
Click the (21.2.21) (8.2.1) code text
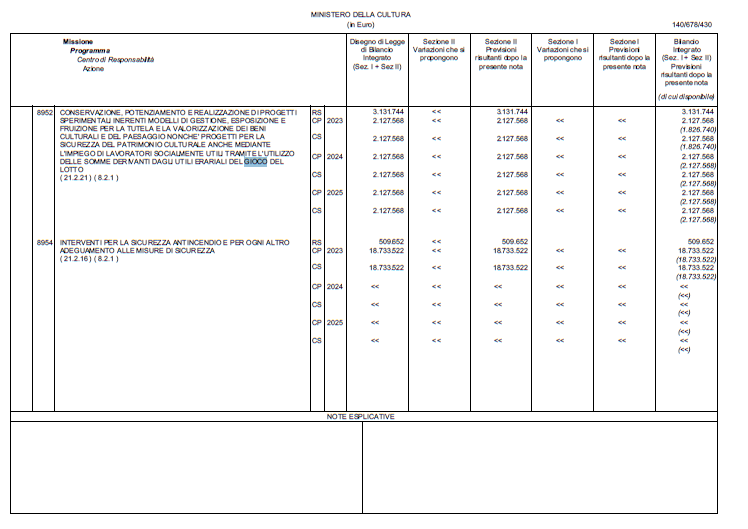[x=89, y=177]
